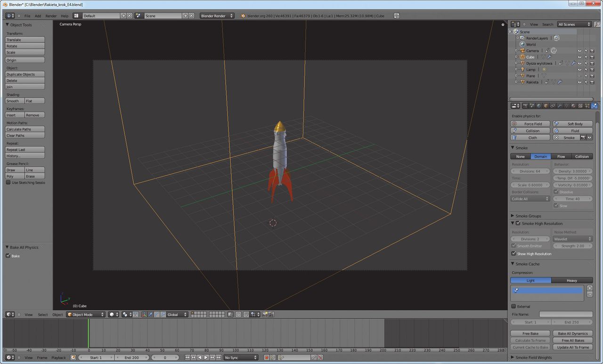Toggle visibility of Lamp in outliner

pos(579,70)
